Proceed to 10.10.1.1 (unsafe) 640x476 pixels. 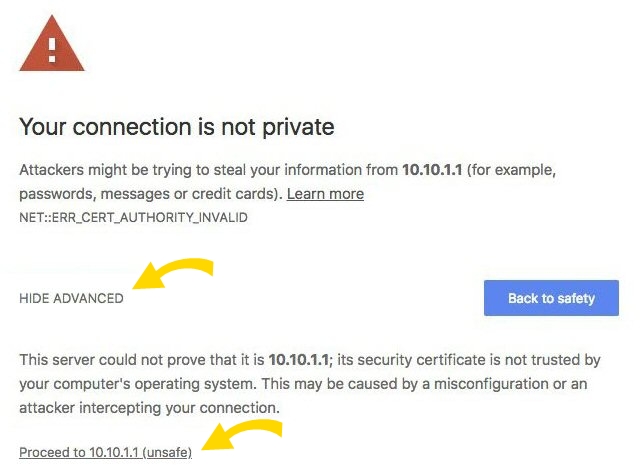tap(105, 452)
